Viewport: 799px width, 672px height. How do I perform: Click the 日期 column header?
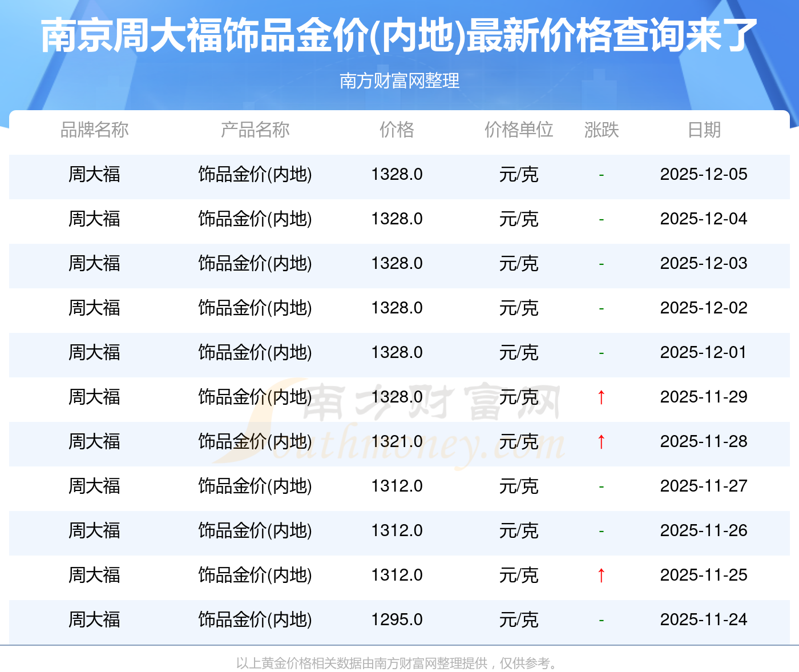pos(704,130)
